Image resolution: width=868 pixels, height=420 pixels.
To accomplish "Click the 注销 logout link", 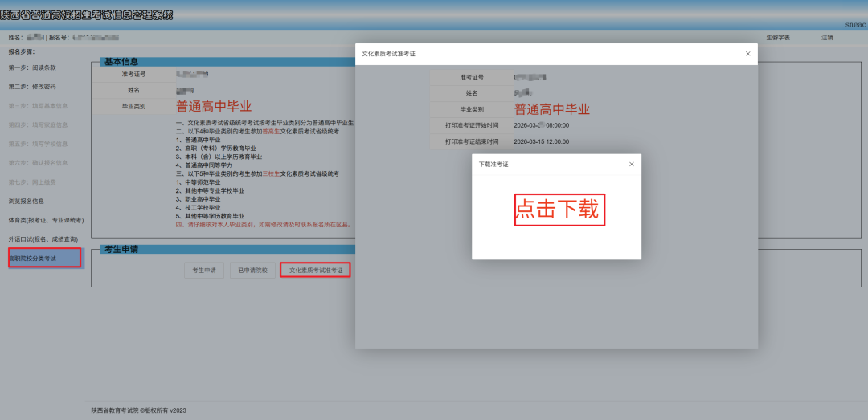I will (827, 38).
